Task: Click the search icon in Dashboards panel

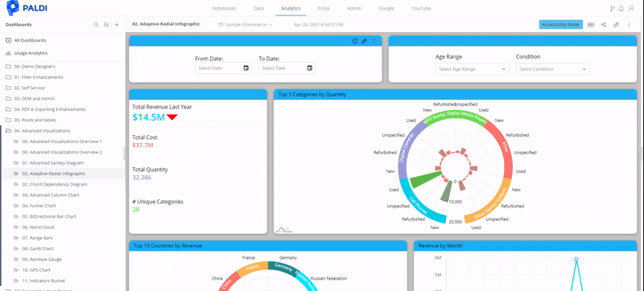Action: [96, 25]
